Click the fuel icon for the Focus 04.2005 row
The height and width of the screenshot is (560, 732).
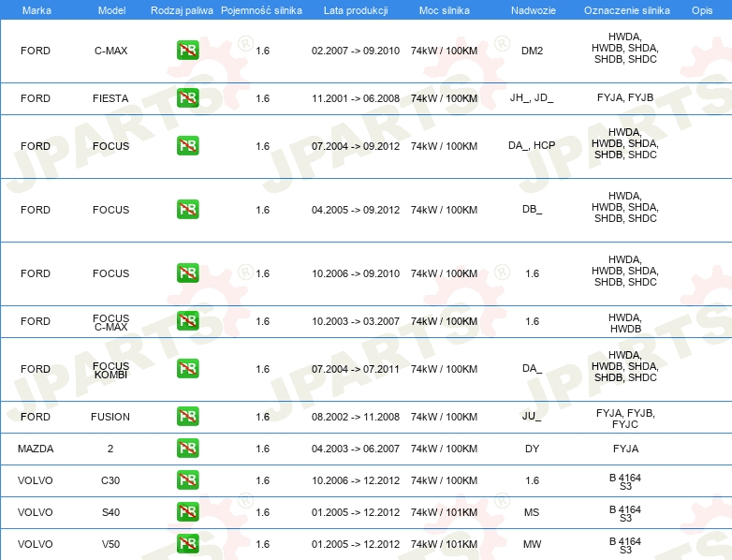[x=187, y=209]
